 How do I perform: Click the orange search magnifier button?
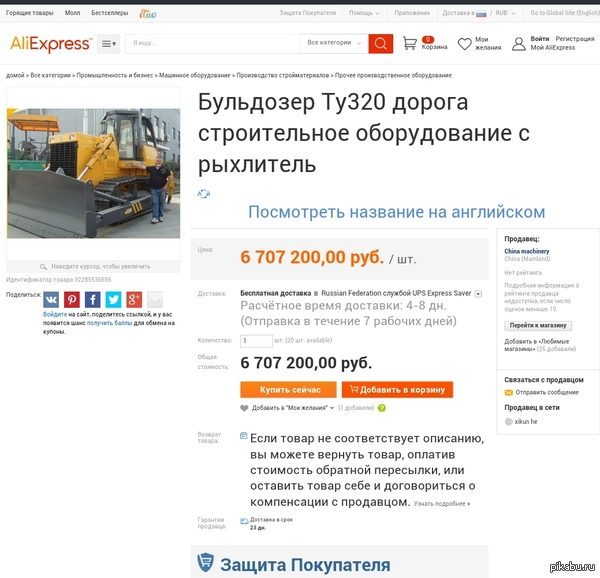pos(380,44)
